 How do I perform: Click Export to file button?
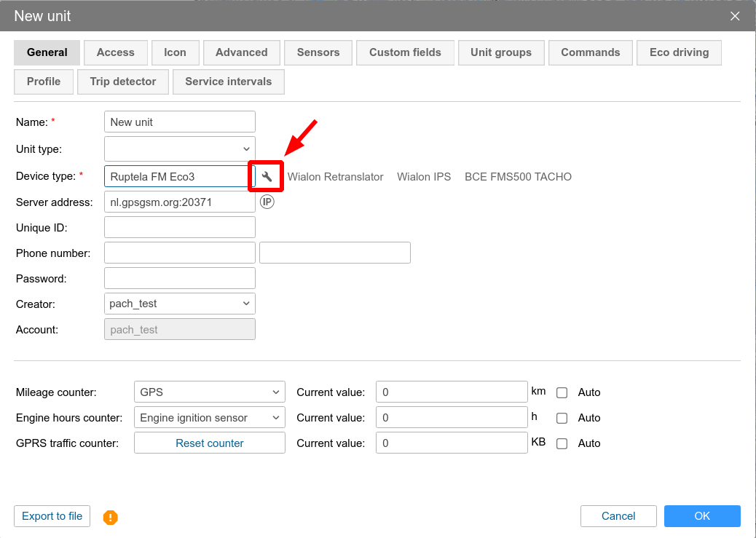pyautogui.click(x=52, y=516)
